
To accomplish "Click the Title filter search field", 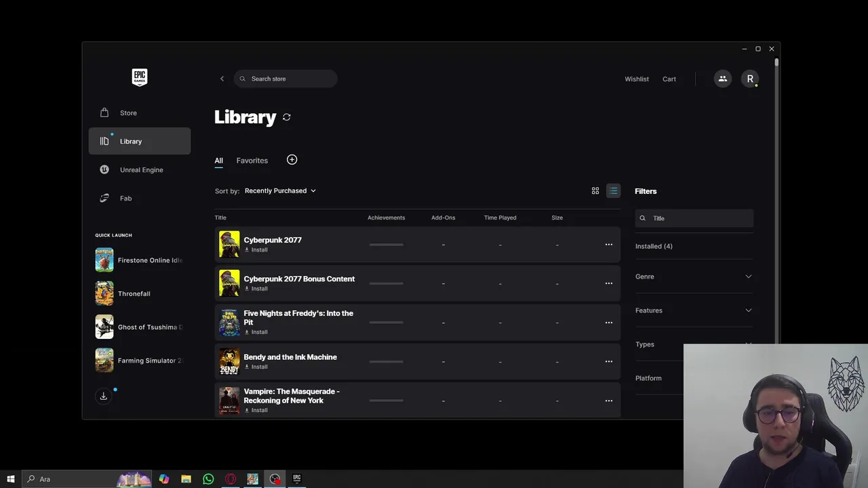I will click(x=694, y=218).
